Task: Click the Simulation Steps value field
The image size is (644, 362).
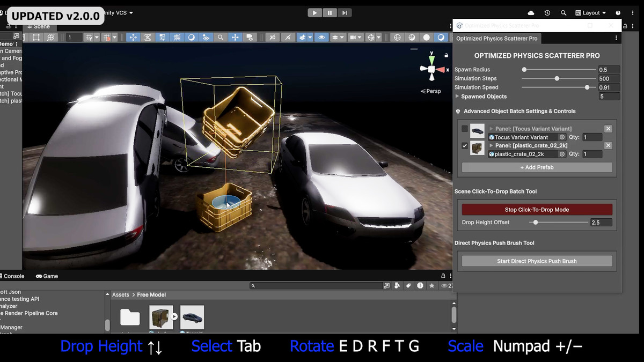Action: click(x=609, y=78)
